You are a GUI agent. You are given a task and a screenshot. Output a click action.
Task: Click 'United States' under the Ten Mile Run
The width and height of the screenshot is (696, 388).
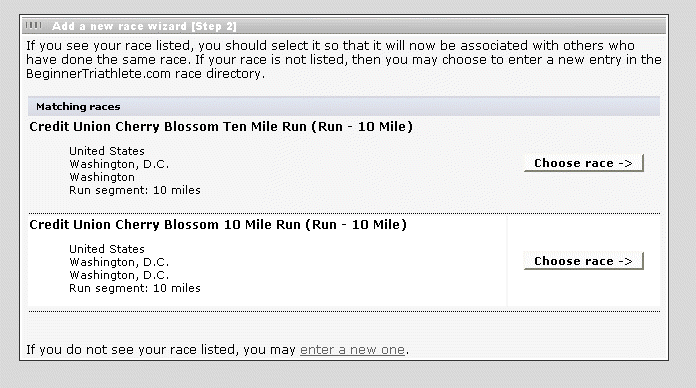[107, 151]
